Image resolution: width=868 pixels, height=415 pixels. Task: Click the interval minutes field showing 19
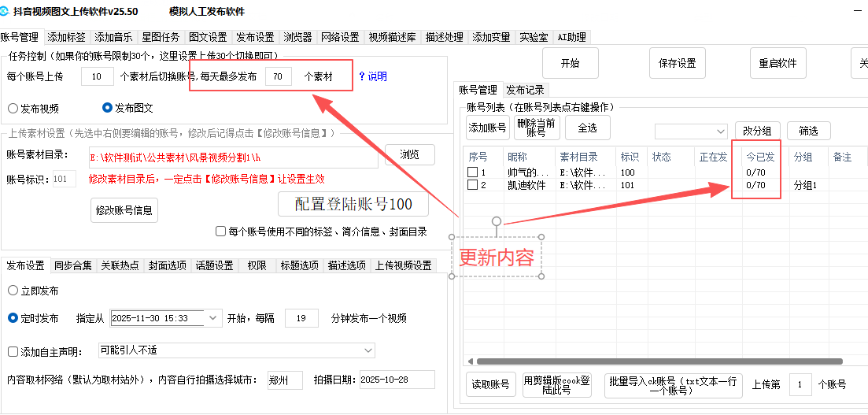(x=301, y=318)
